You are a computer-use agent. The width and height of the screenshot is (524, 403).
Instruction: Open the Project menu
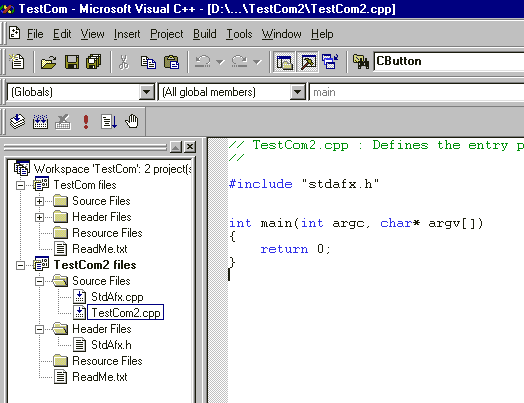pyautogui.click(x=166, y=34)
